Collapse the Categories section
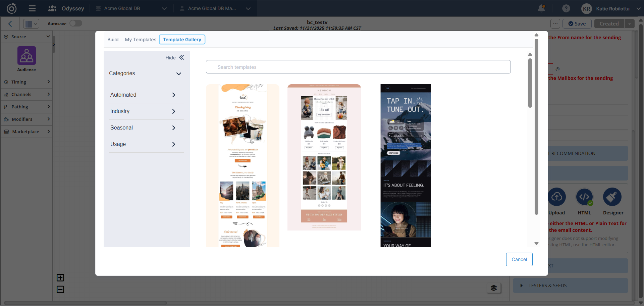The image size is (644, 306). coord(178,73)
